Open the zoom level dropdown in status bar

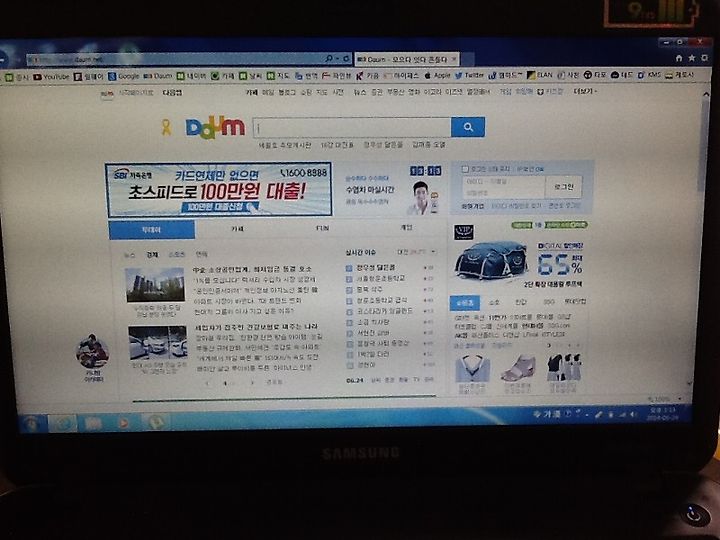tap(680, 399)
